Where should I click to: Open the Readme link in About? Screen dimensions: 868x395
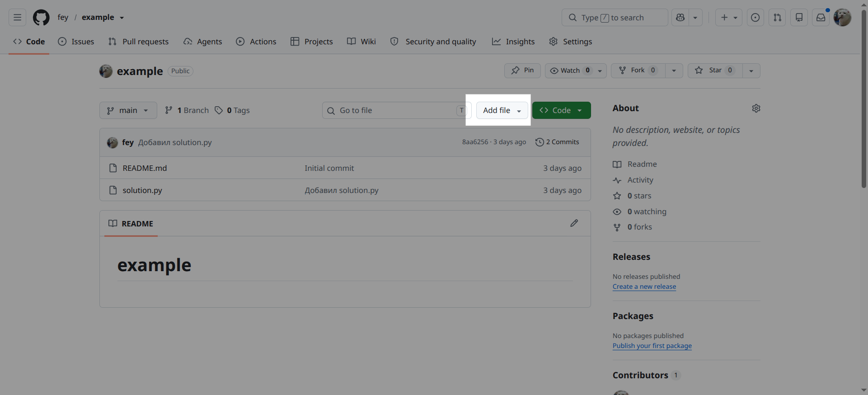[x=635, y=164]
